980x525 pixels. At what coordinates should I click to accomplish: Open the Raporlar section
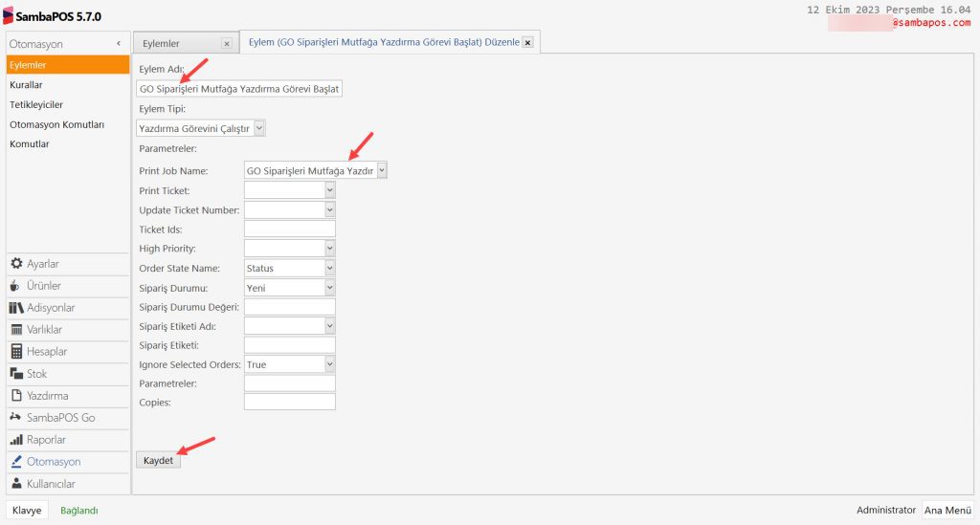tap(68, 440)
